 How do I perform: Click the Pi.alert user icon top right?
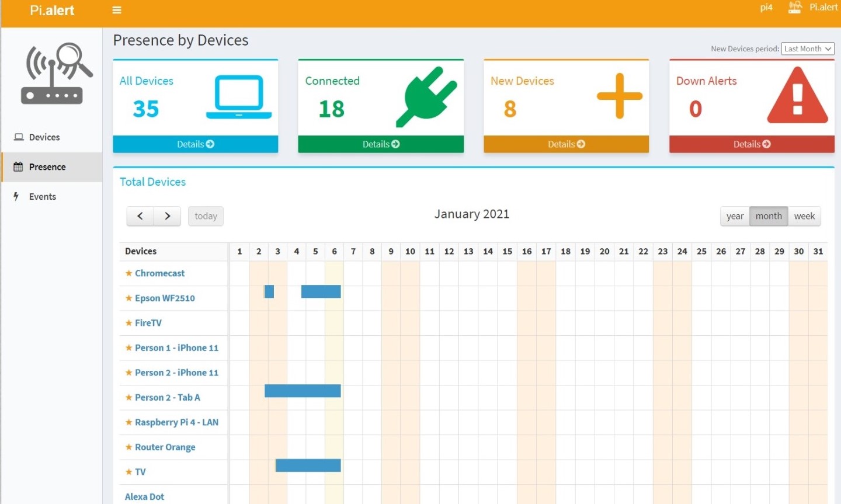pos(795,8)
